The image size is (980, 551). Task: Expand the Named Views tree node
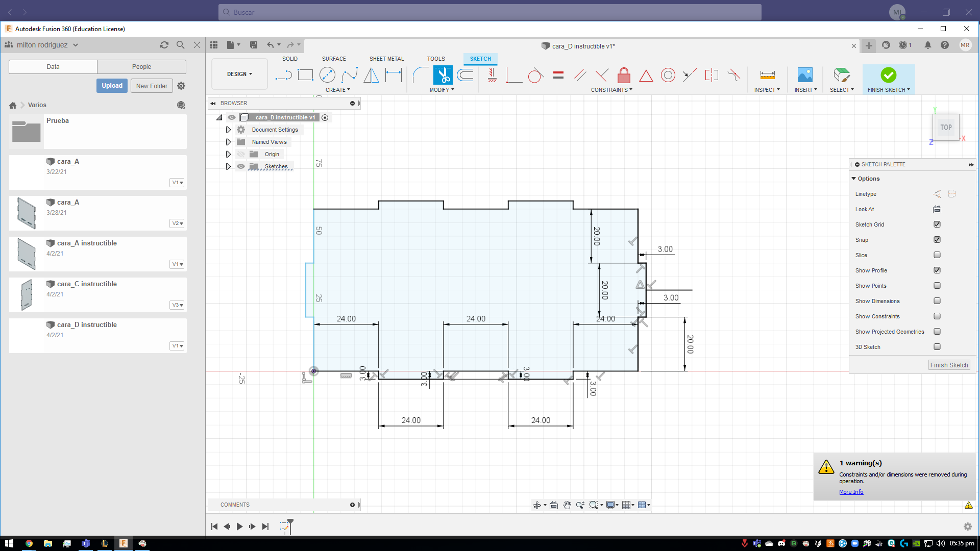tap(228, 142)
